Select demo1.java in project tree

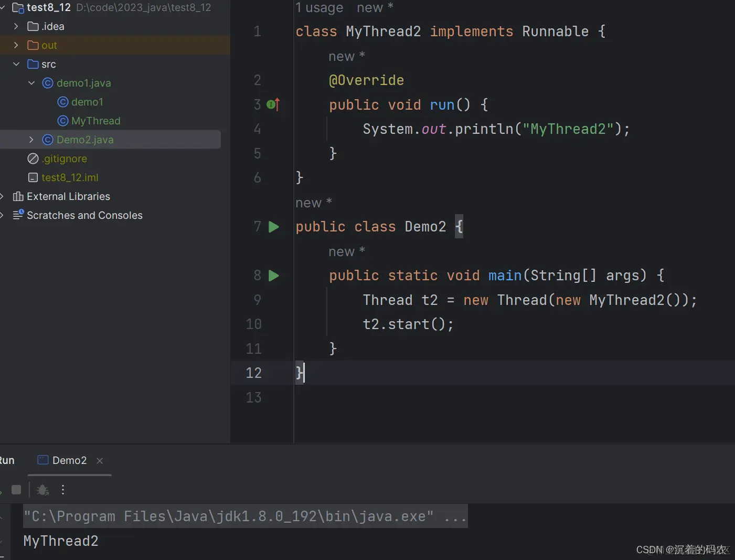tap(83, 83)
